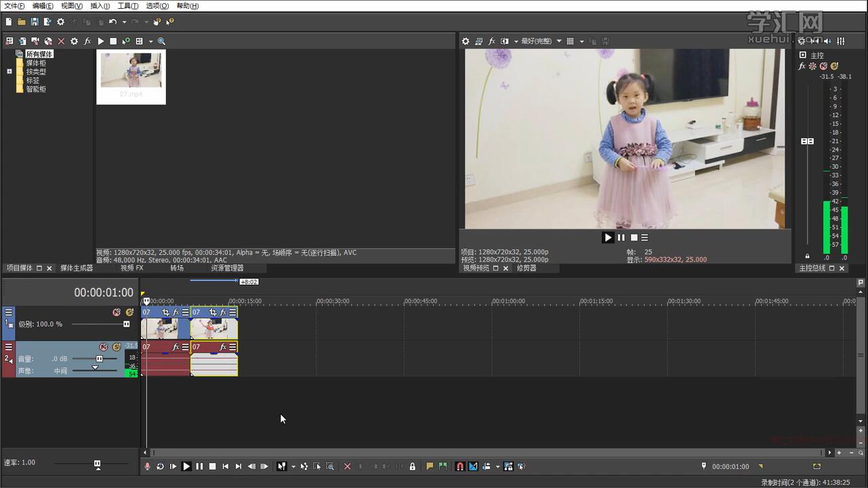Toggle the preview overlays grid icon
868x488 pixels.
coord(570,41)
